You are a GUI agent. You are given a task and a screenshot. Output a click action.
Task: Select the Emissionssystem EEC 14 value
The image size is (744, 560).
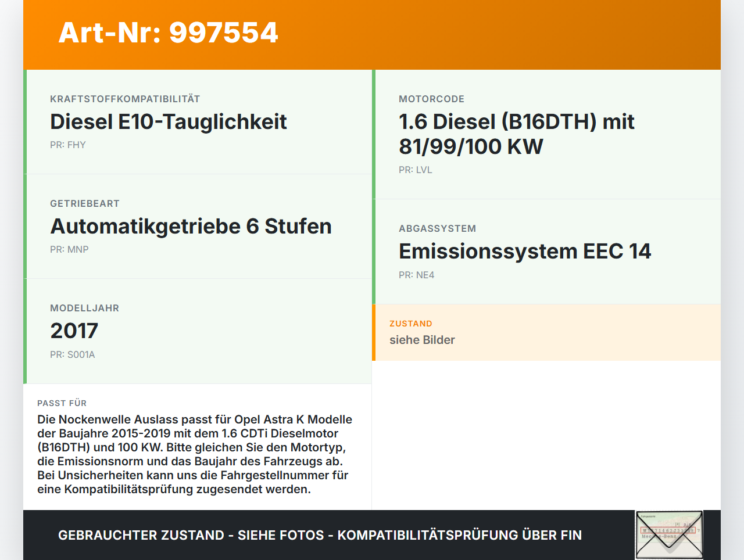525,252
